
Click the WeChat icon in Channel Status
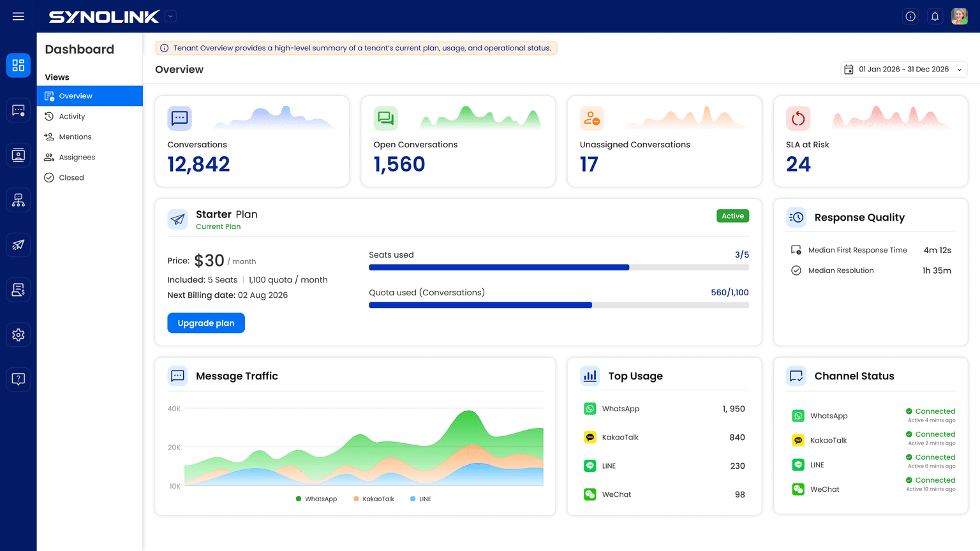[798, 489]
